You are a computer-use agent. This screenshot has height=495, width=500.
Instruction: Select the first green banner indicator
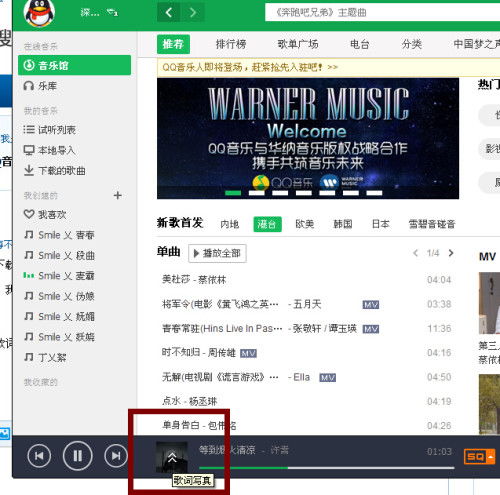pyautogui.click(x=233, y=193)
